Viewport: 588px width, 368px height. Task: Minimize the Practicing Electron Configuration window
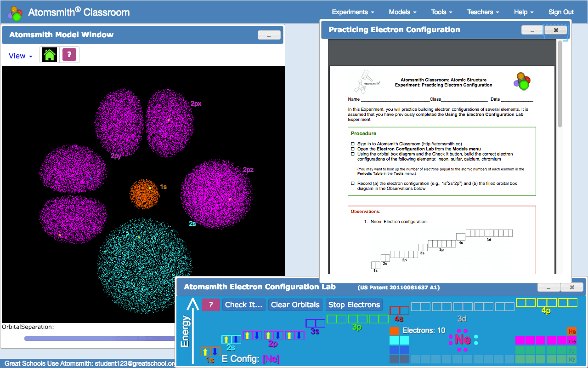(532, 30)
